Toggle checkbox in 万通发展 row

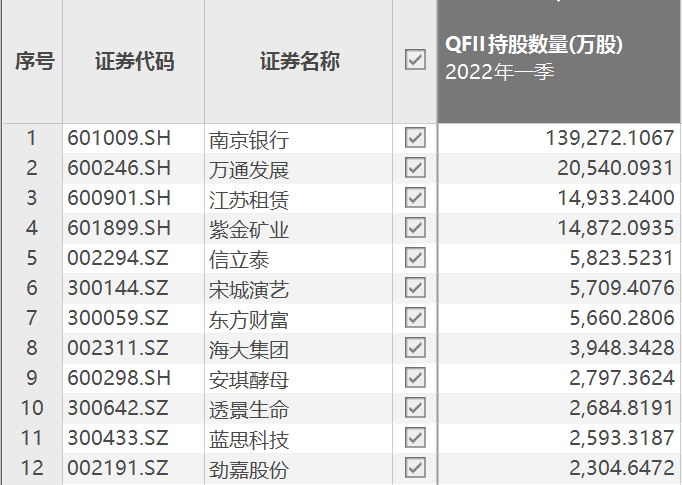click(415, 168)
